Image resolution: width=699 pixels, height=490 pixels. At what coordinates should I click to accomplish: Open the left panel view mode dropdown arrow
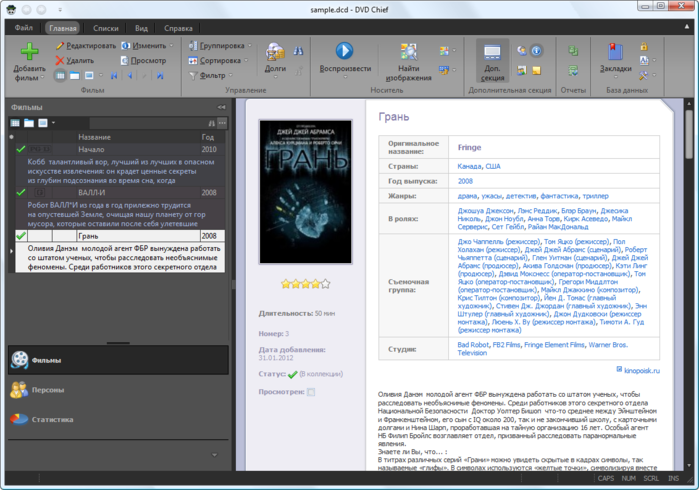[x=53, y=123]
